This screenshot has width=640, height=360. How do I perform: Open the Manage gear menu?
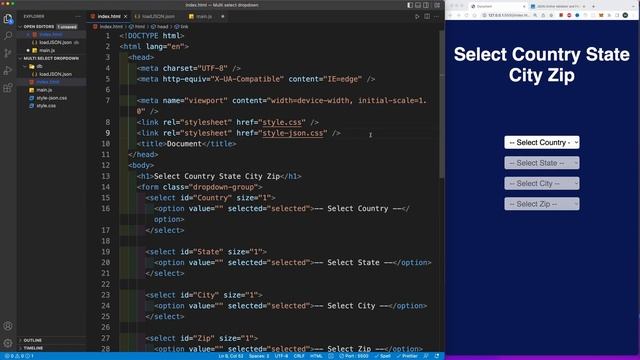(x=8, y=343)
